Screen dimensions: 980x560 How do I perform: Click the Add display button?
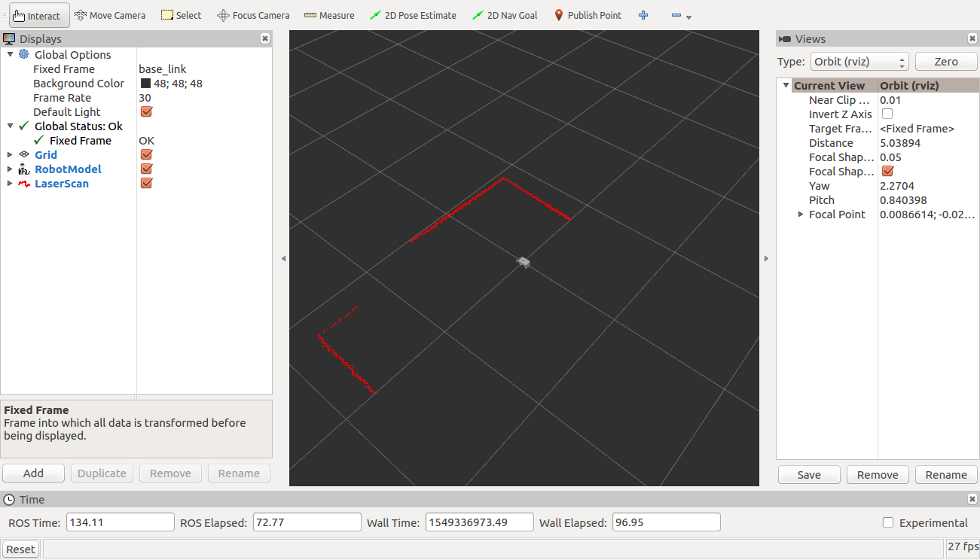(x=33, y=473)
